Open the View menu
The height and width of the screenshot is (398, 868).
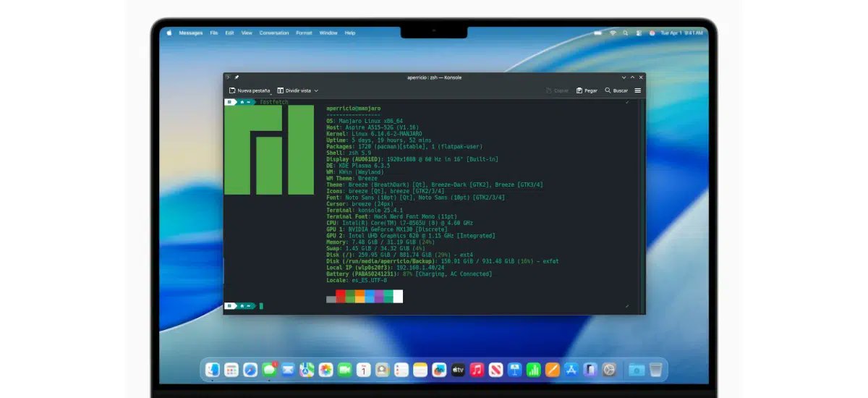(x=247, y=33)
